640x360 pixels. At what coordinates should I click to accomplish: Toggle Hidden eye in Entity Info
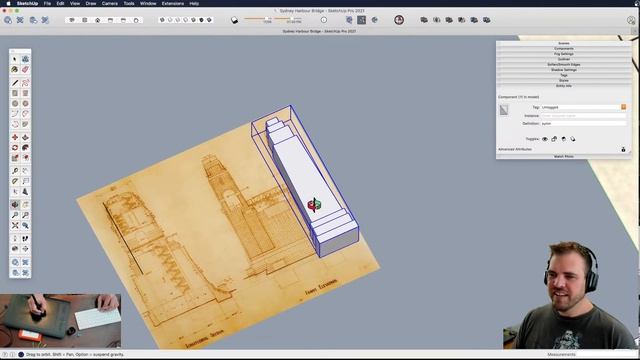coord(544,139)
